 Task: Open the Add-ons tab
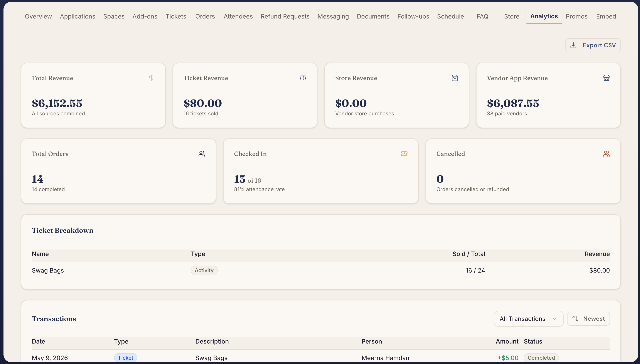(x=145, y=17)
